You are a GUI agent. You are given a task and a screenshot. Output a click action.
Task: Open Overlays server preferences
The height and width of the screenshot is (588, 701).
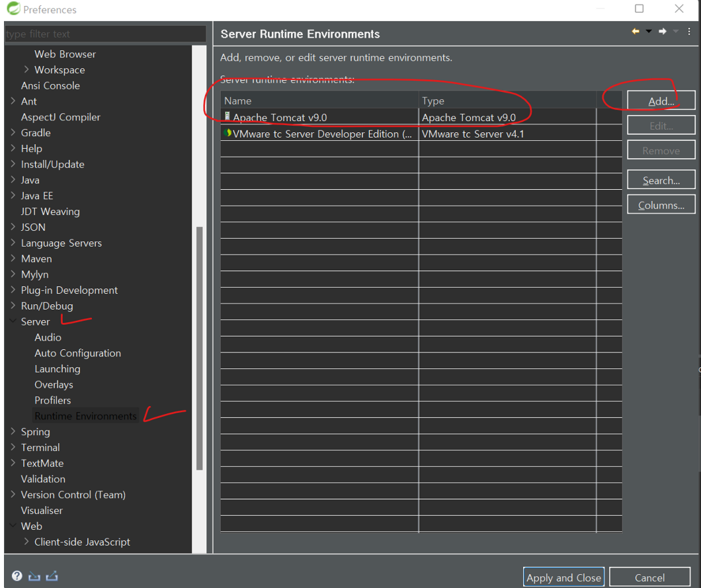(x=54, y=384)
